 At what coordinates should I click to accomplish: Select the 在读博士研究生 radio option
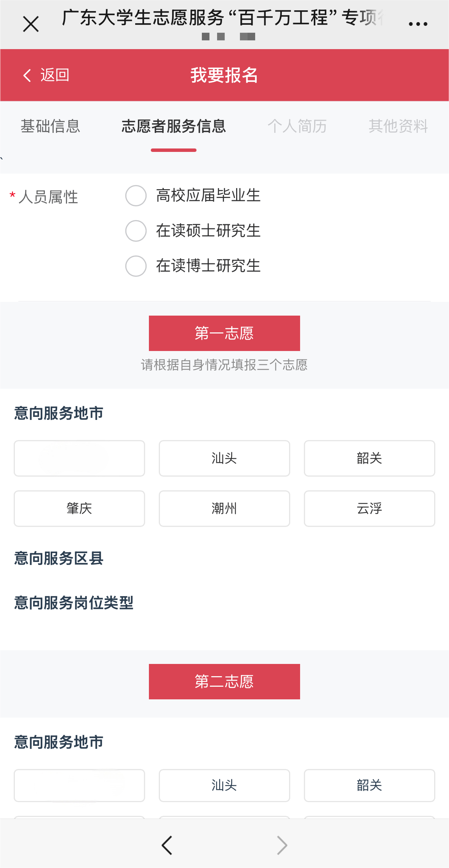pyautogui.click(x=136, y=266)
